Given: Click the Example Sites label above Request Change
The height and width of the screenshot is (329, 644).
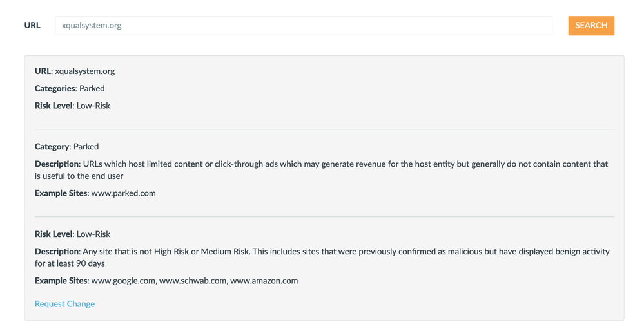Looking at the screenshot, I should click(x=61, y=281).
